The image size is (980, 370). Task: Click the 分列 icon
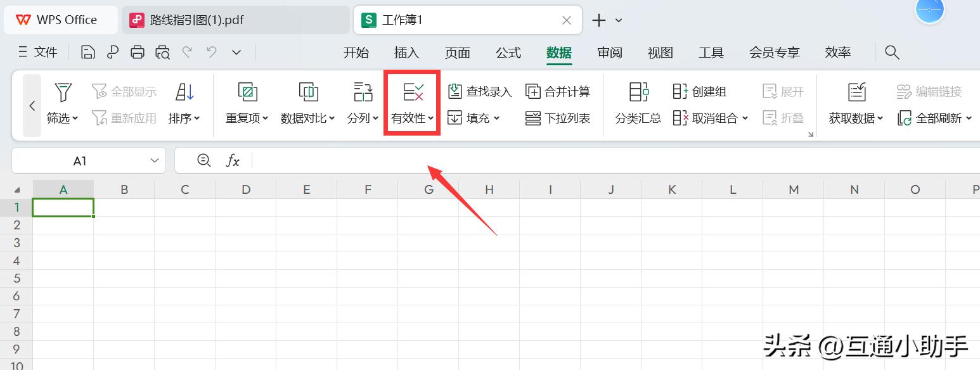point(363,92)
